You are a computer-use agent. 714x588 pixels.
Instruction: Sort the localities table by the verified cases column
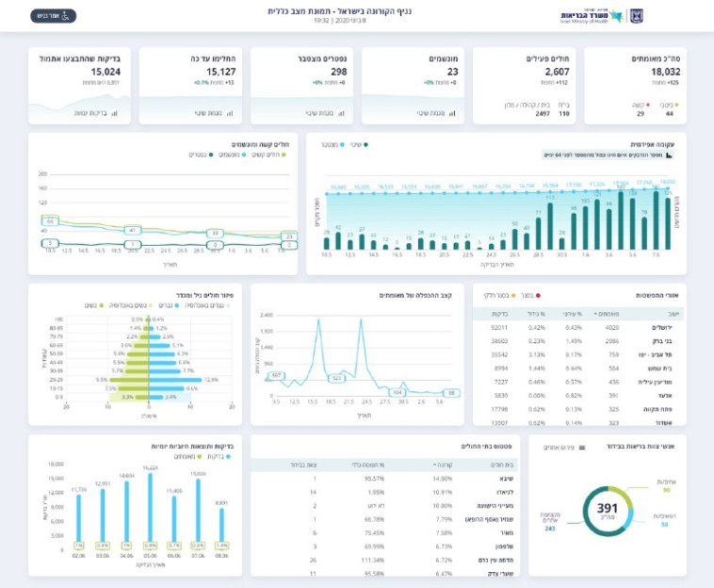coord(608,314)
